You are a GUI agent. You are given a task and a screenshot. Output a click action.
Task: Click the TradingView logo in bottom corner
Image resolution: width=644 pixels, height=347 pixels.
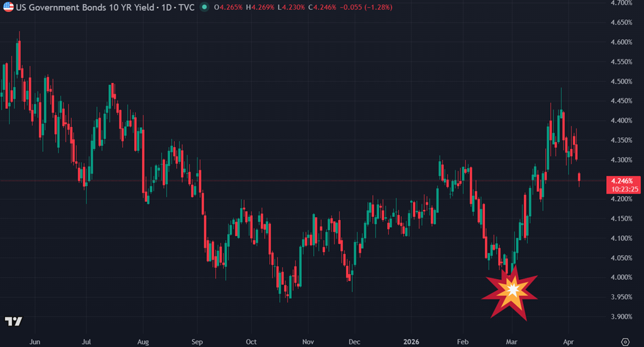pyautogui.click(x=13, y=321)
